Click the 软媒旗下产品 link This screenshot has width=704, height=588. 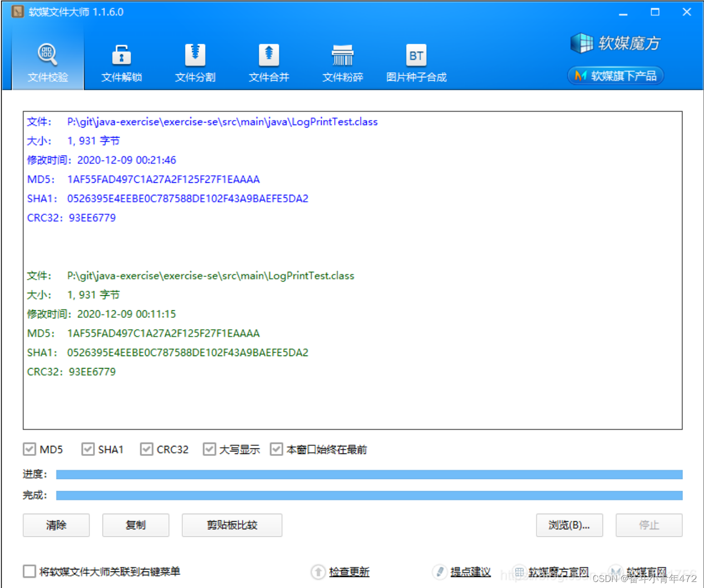(x=615, y=75)
